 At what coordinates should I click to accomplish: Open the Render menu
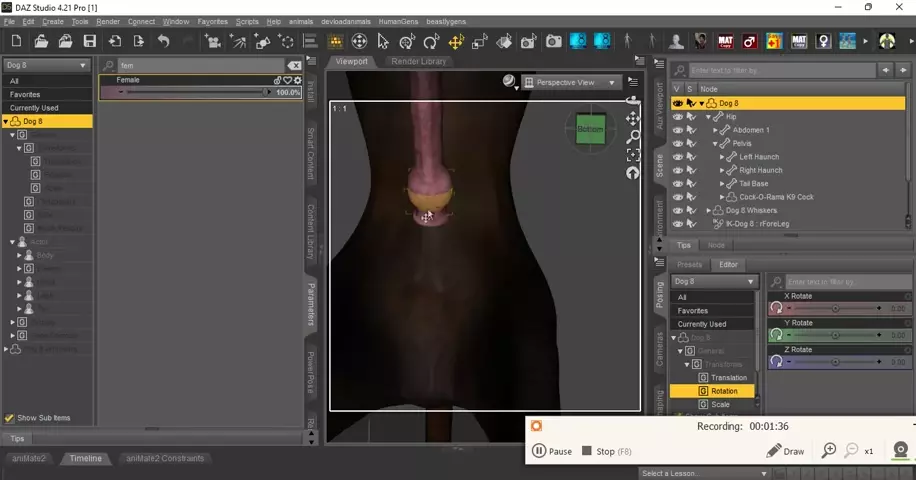[x=107, y=21]
